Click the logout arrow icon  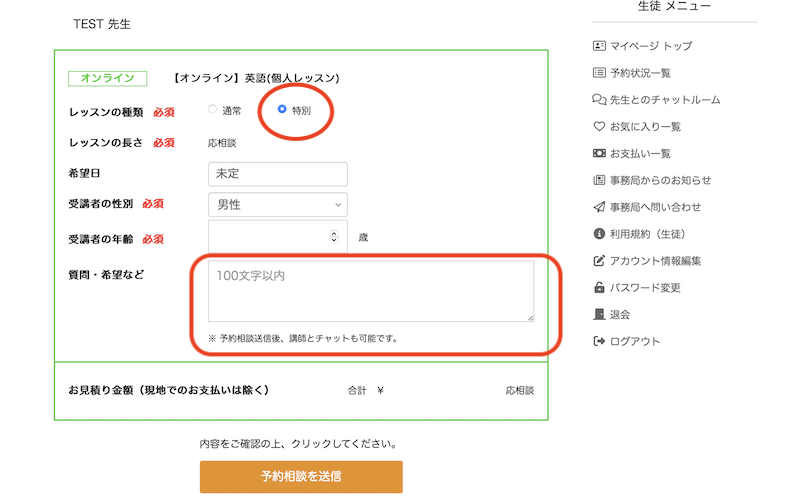coord(599,342)
